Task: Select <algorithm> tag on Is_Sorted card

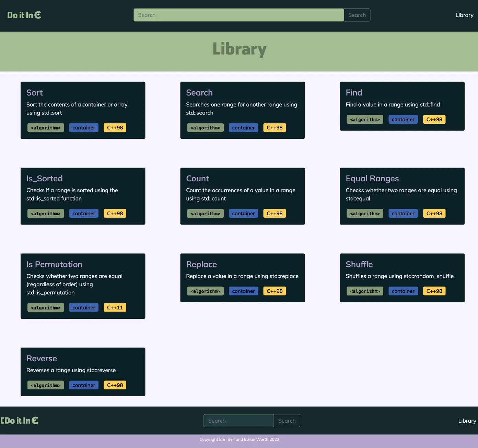Action: [46, 213]
